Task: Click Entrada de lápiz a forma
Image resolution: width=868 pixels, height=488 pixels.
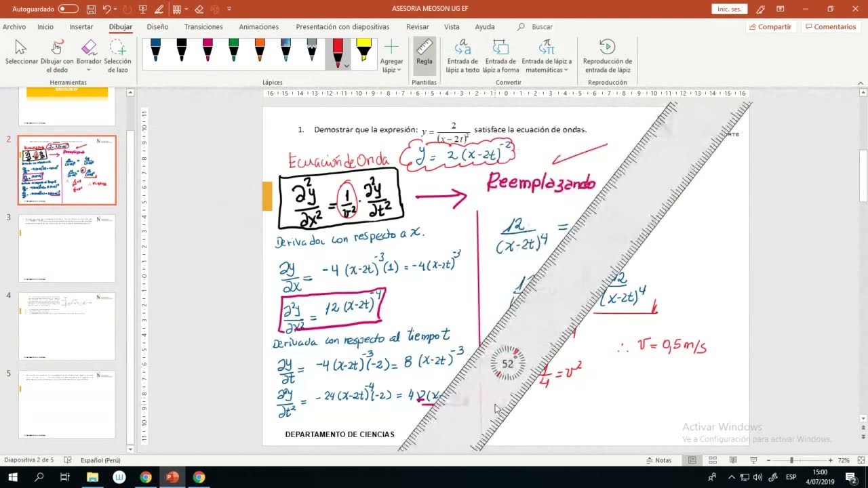Action: pyautogui.click(x=500, y=56)
